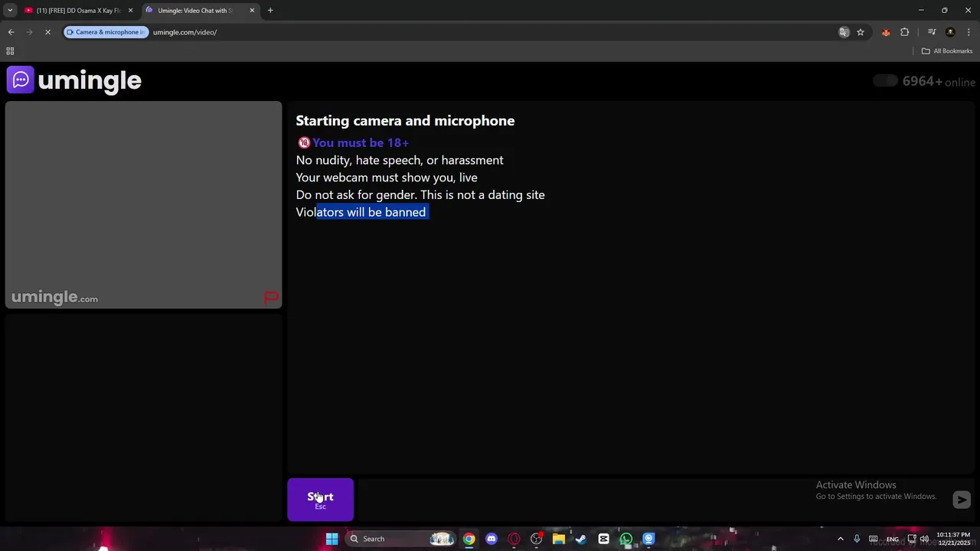Viewport: 980px width, 551px height.
Task: Click 'Your webcam must show you, live'
Action: coord(387,178)
